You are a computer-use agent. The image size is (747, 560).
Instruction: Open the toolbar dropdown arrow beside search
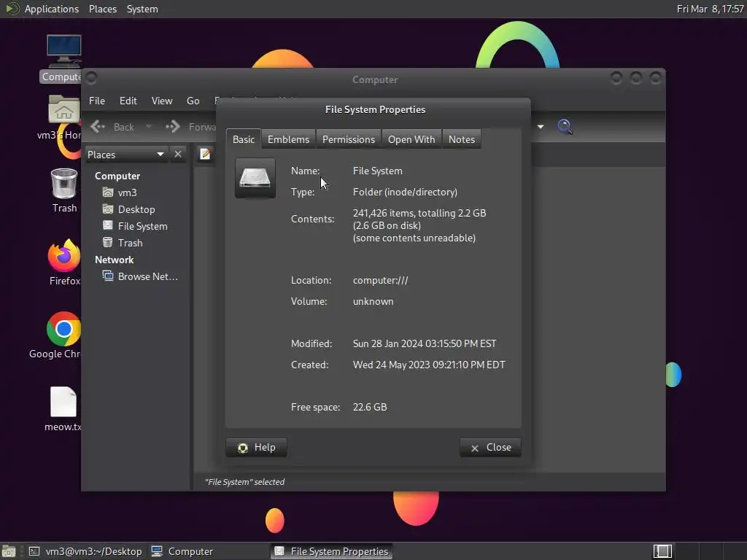[x=541, y=127]
